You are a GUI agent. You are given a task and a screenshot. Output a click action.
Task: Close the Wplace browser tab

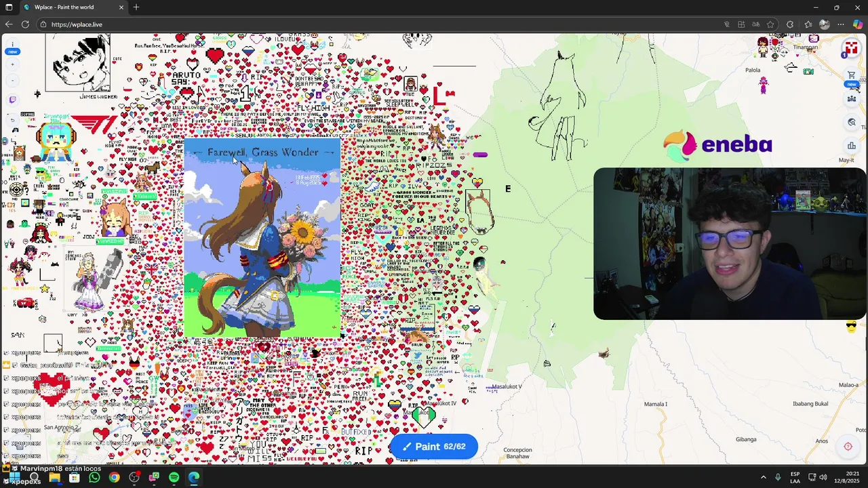[121, 7]
